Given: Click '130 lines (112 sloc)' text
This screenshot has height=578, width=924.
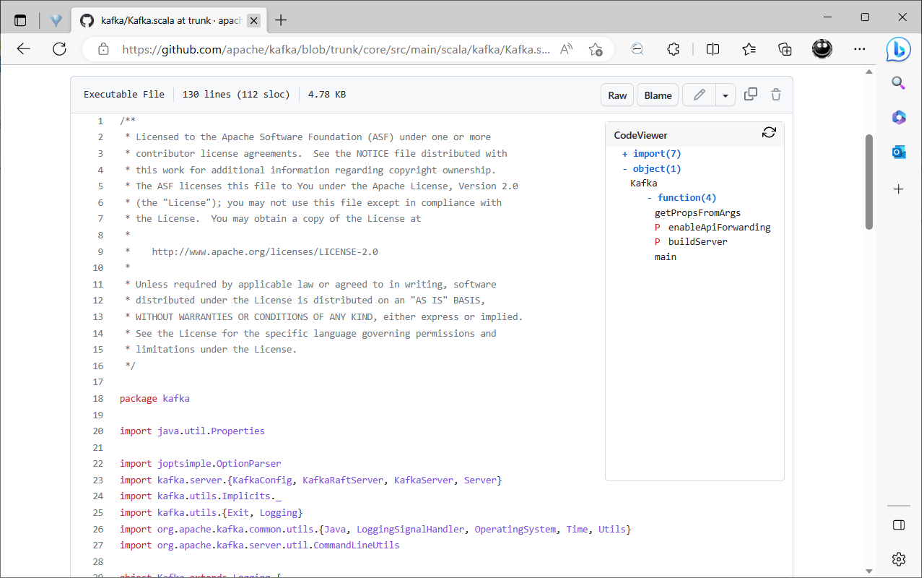Looking at the screenshot, I should (x=236, y=95).
